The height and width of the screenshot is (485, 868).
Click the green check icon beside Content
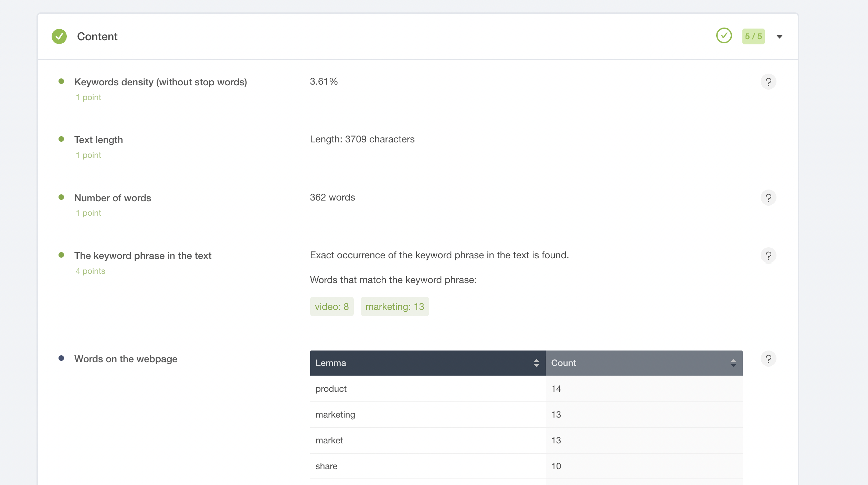pyautogui.click(x=59, y=36)
